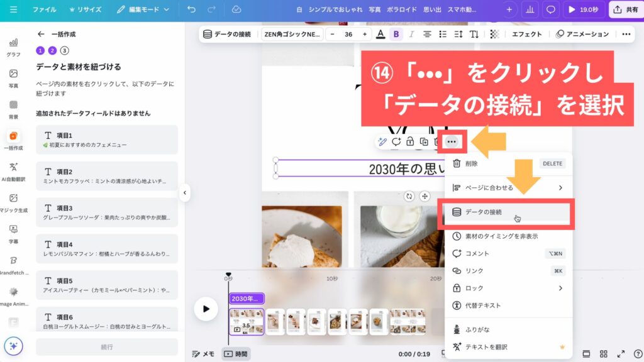Collapse the side panel arrow
Viewport: 644px width, 362px height.
pos(185,192)
